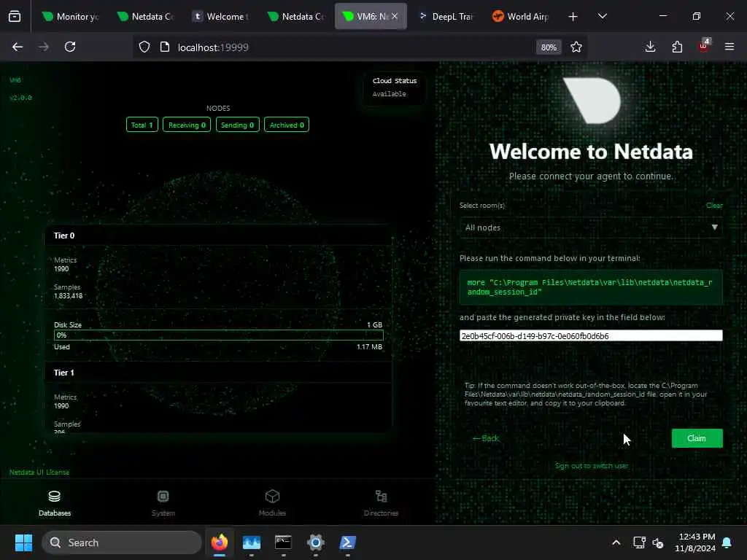747x560 pixels.
Task: Open PowerShell from the taskbar
Action: (x=347, y=542)
